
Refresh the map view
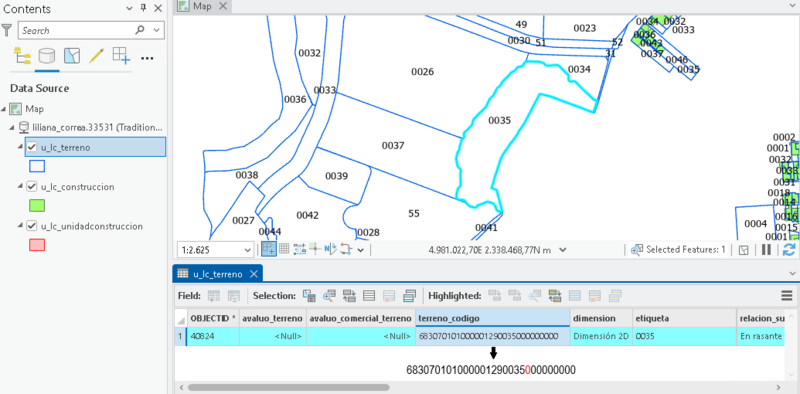click(789, 250)
